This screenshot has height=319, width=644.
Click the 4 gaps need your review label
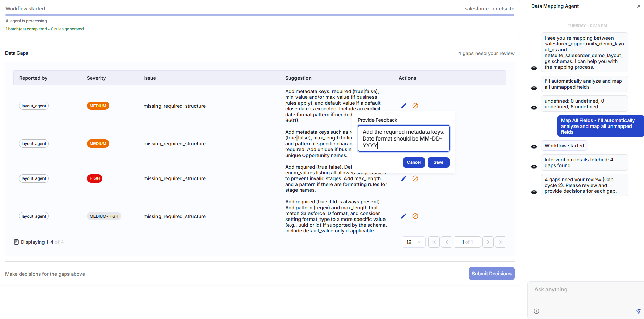486,53
